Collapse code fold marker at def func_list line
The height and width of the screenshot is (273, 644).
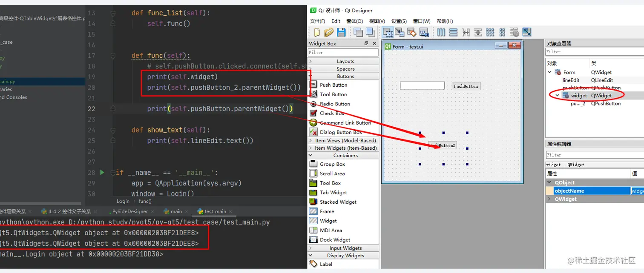[x=113, y=13]
